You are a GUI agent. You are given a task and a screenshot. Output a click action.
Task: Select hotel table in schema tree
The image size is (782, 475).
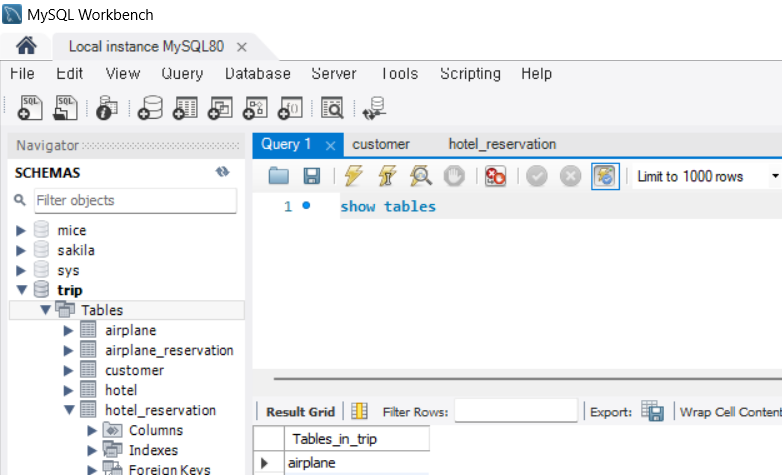coord(121,390)
